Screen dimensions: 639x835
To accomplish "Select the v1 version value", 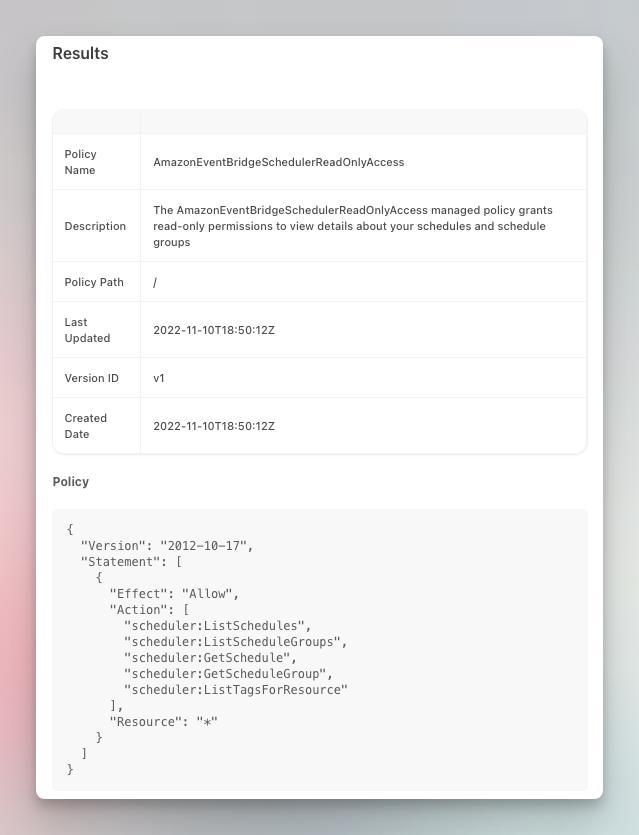I will click(x=159, y=378).
